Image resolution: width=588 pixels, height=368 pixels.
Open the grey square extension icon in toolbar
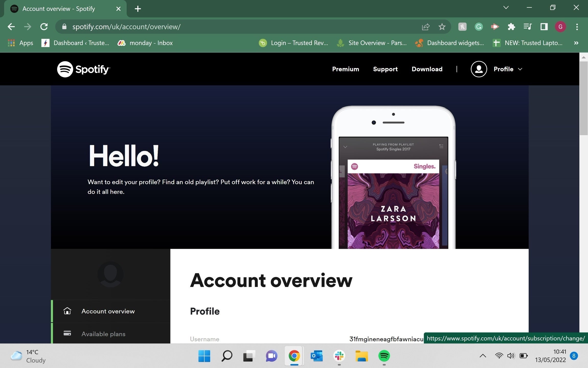(462, 27)
